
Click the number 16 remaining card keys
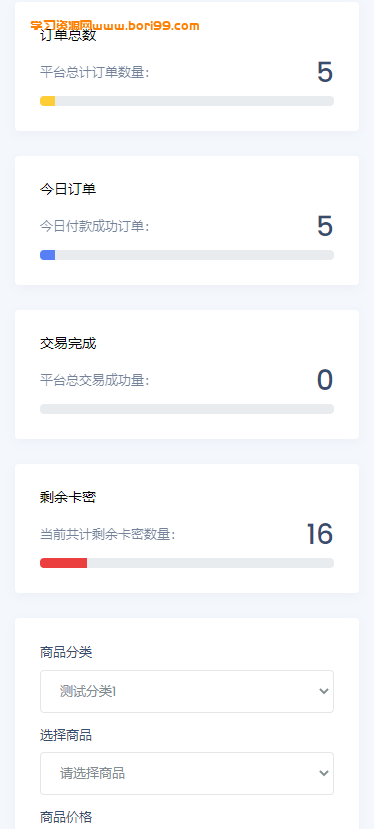pyautogui.click(x=320, y=534)
